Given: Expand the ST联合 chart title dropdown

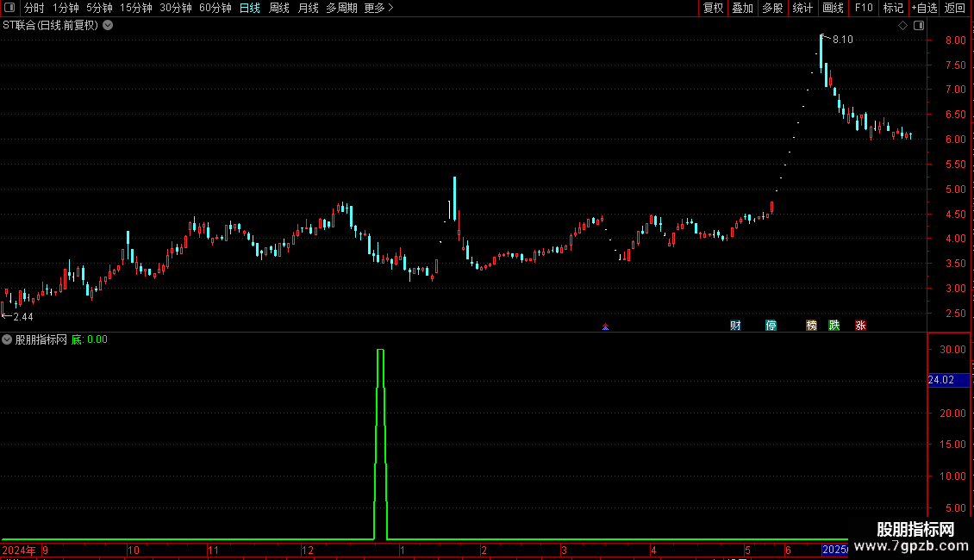Looking at the screenshot, I should coord(108,26).
